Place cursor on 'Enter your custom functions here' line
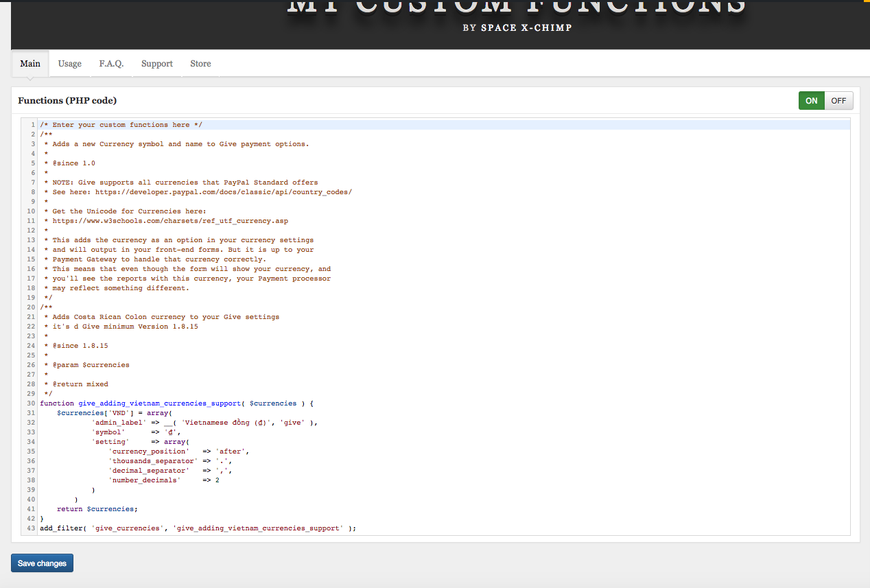This screenshot has width=870, height=588. [121, 125]
